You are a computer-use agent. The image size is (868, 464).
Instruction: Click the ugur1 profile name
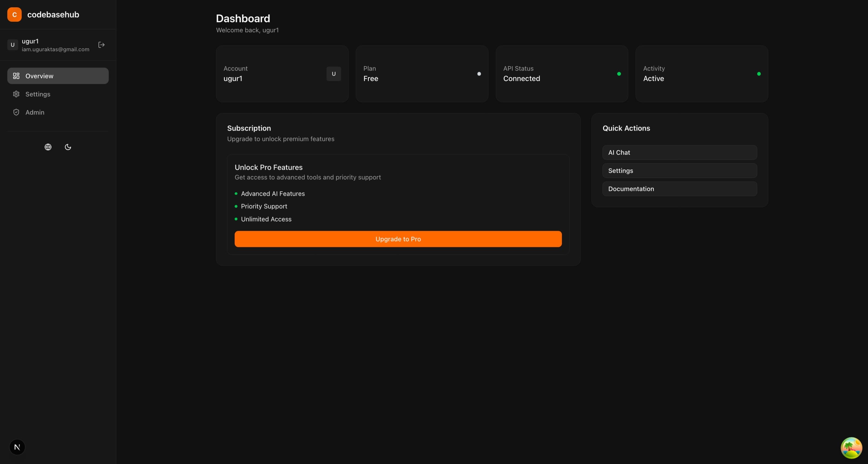tap(30, 41)
